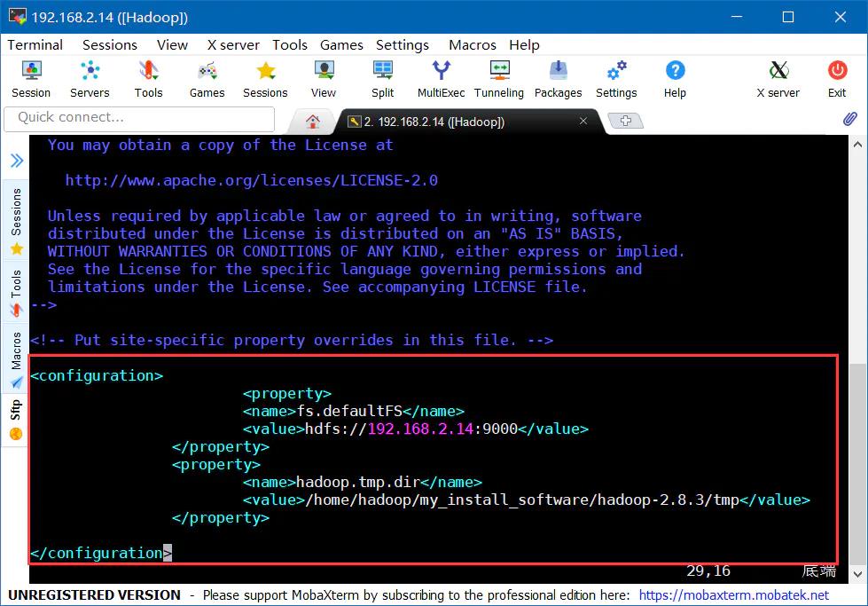This screenshot has height=606, width=868.
Task: Click the paperclip attach icon
Action: (849, 118)
